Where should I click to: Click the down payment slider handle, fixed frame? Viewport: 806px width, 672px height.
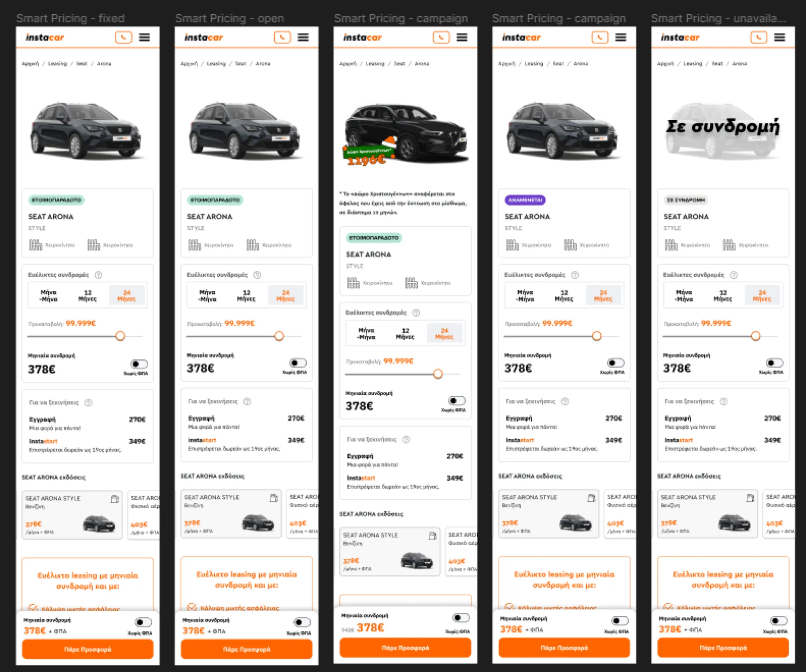point(120,336)
